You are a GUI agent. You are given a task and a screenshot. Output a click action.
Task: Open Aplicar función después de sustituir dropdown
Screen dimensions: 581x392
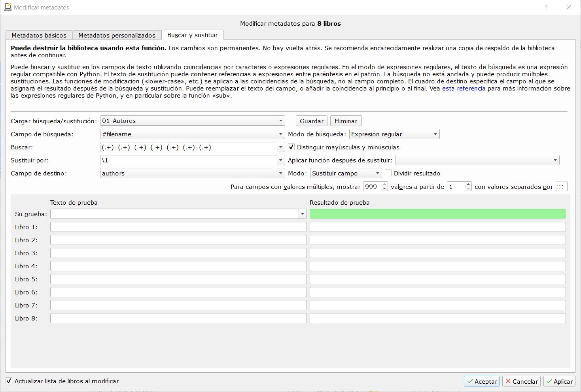point(477,160)
